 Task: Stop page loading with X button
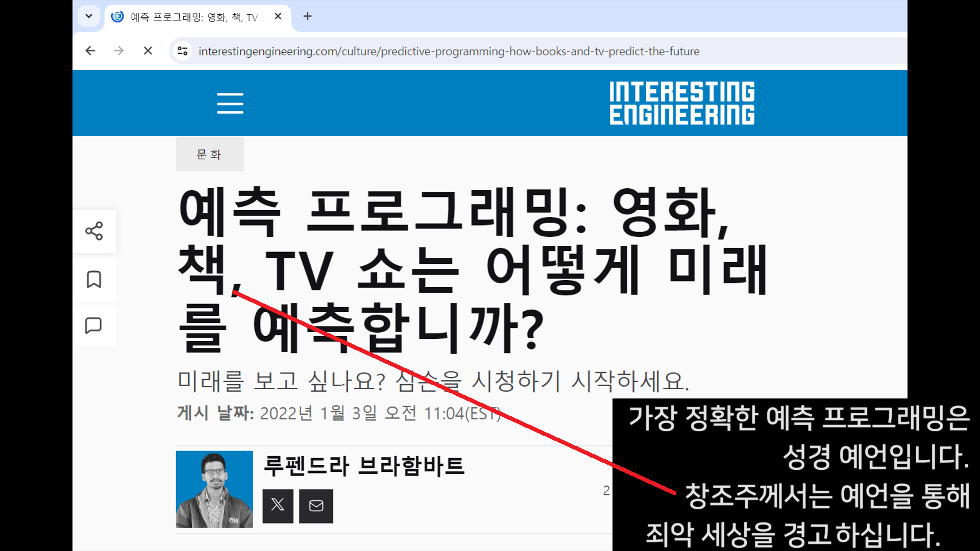pos(148,51)
